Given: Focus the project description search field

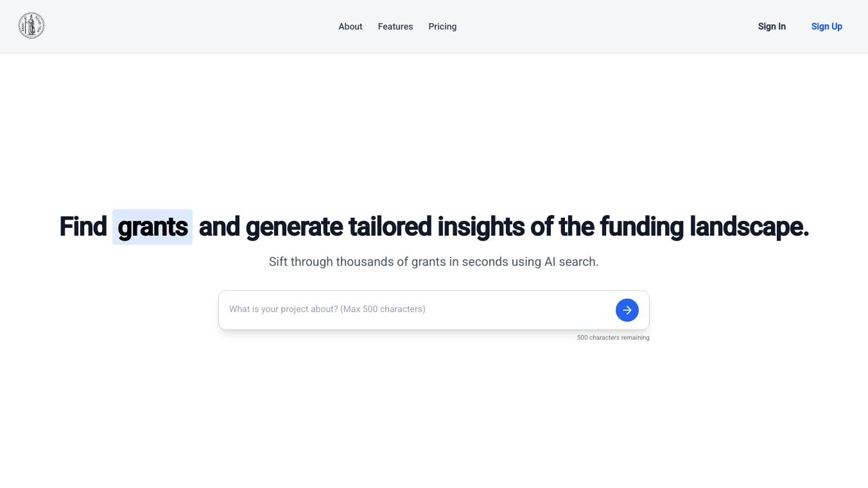Looking at the screenshot, I should click(417, 309).
